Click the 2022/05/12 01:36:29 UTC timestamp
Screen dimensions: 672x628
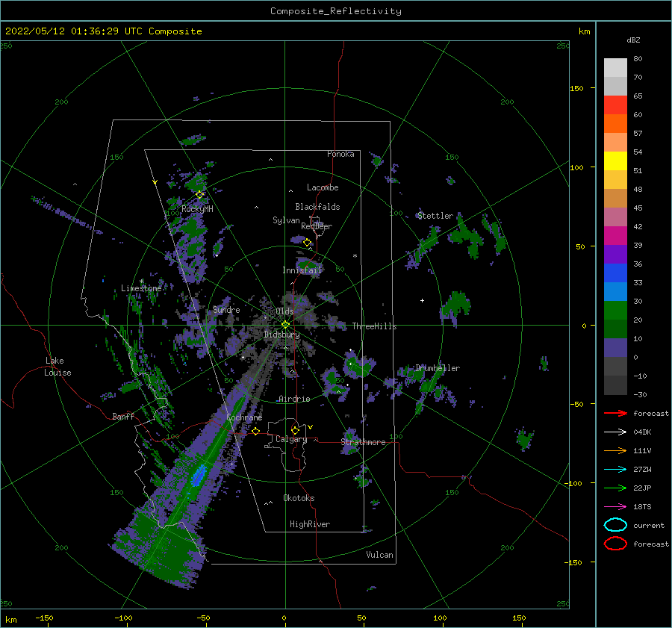pyautogui.click(x=74, y=31)
